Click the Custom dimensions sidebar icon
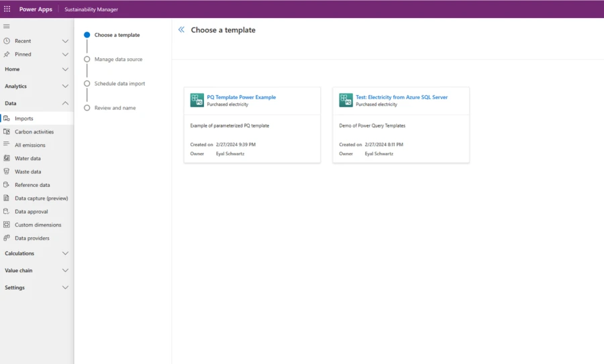Image resolution: width=604 pixels, height=364 pixels. (x=7, y=225)
